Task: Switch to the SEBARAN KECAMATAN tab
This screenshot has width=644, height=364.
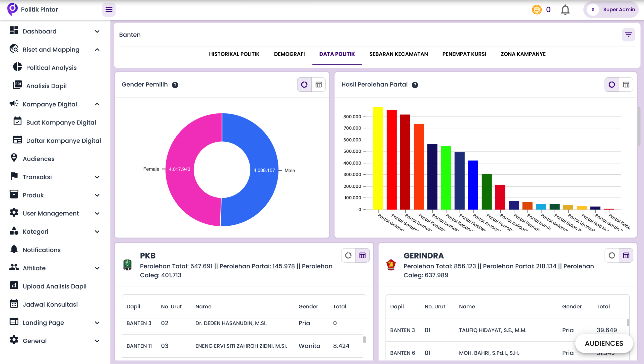Action: [398, 54]
